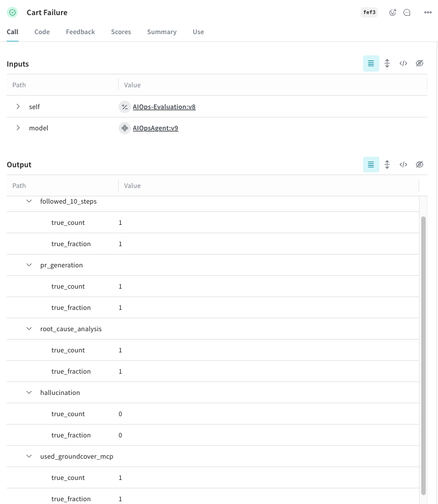Image resolution: width=438 pixels, height=504 pixels.
Task: Show Inputs as raw code view
Action: click(x=403, y=64)
